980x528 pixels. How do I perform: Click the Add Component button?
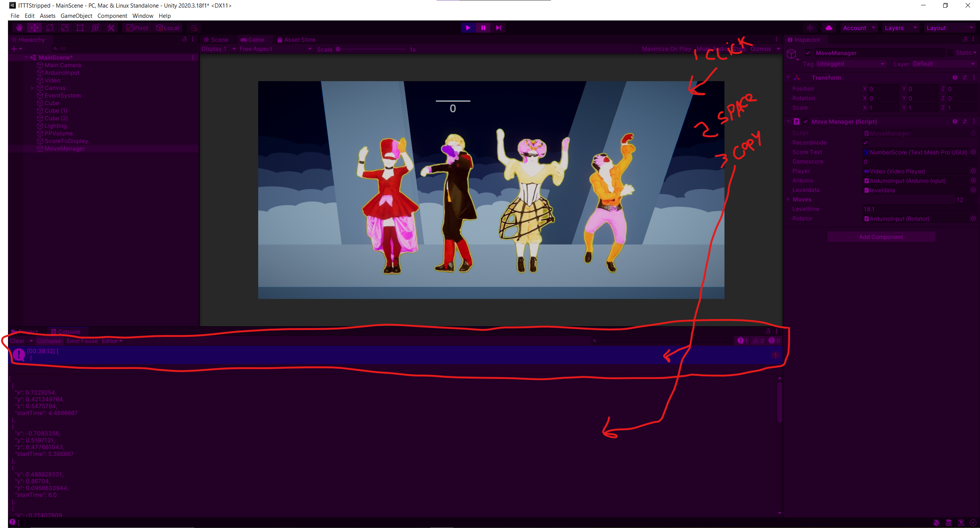[x=881, y=237]
